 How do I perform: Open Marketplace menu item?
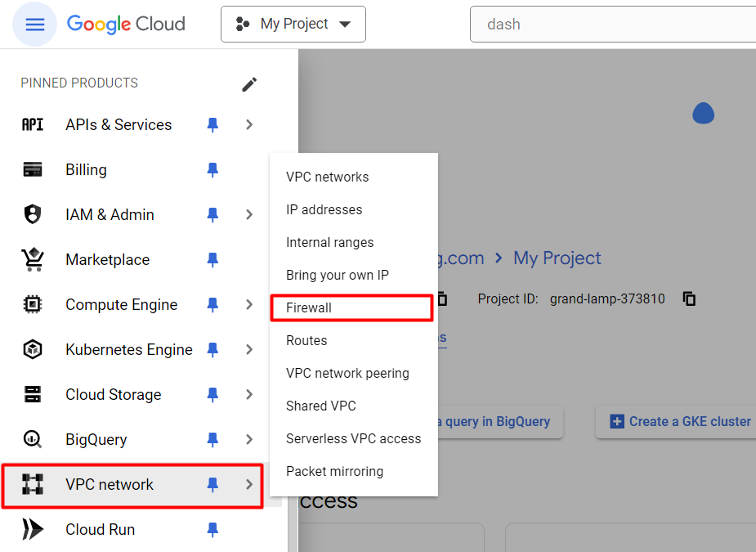coord(108,259)
